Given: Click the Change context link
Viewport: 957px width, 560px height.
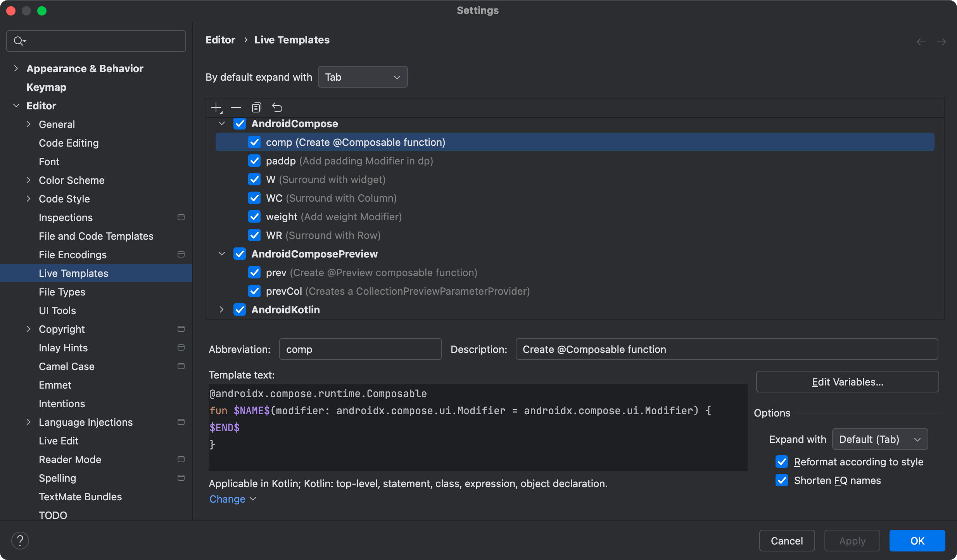Looking at the screenshot, I should pyautogui.click(x=228, y=499).
